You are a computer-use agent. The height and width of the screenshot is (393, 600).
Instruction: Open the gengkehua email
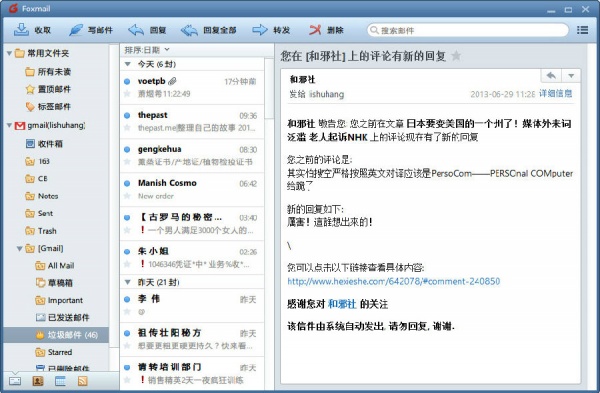tap(192, 155)
